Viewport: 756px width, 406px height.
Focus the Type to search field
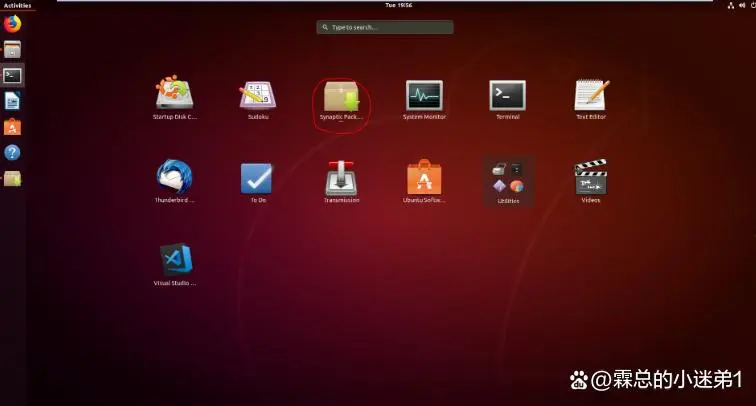[x=385, y=27]
